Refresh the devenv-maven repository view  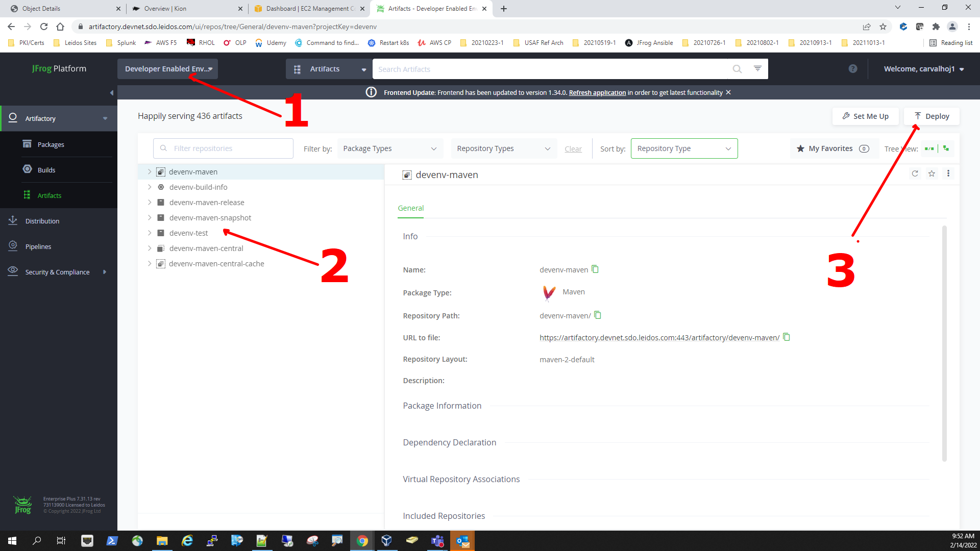pyautogui.click(x=915, y=173)
